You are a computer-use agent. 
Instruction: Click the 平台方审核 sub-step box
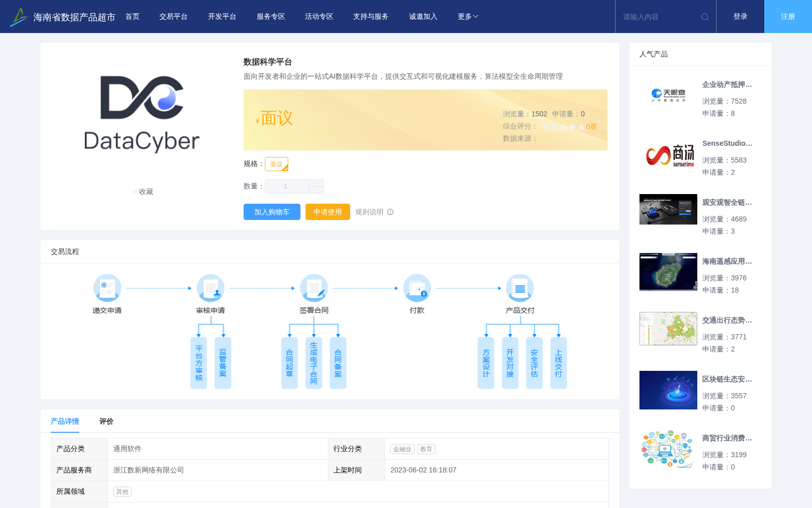tap(199, 363)
